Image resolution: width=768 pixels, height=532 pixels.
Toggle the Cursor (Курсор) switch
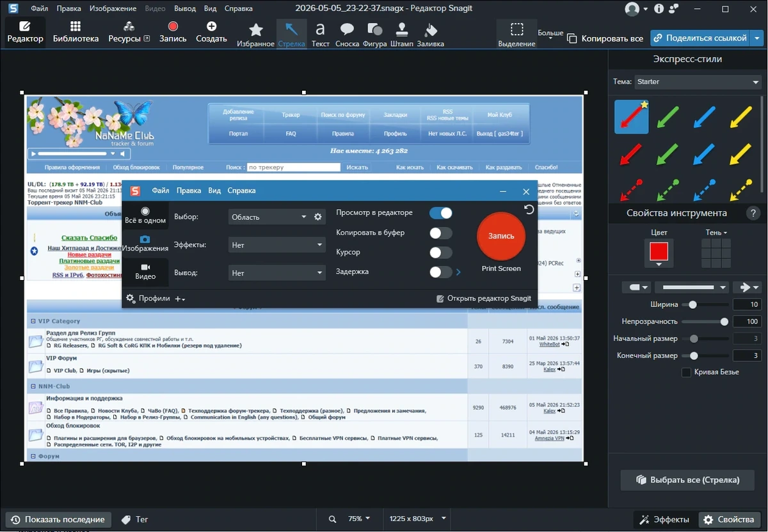(440, 253)
